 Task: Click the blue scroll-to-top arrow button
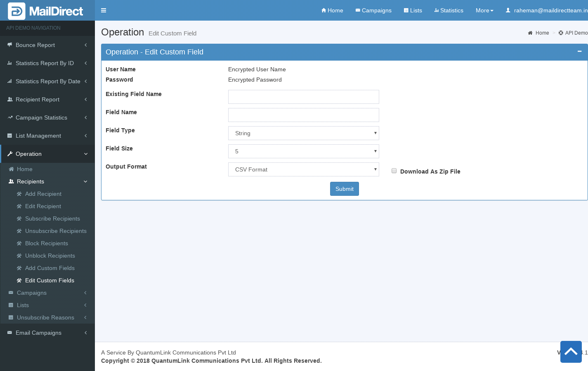point(571,352)
